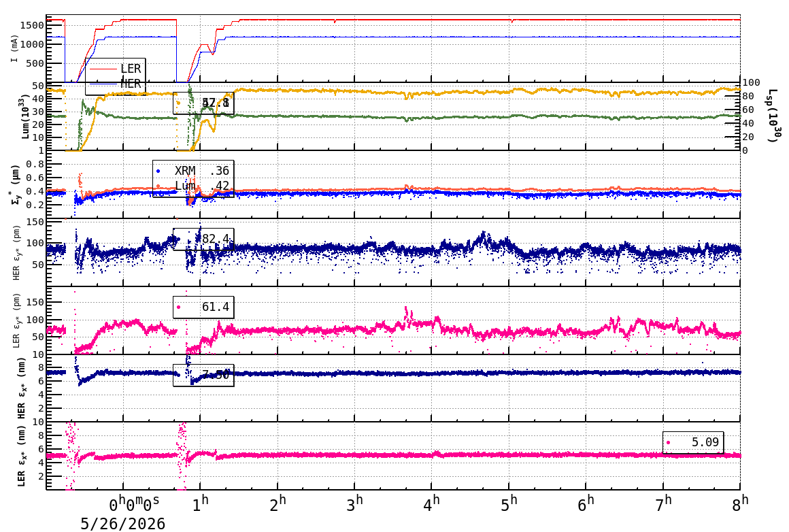The image size is (789, 532).
Task: Click the 4h tick label on time axis
Action: click(x=432, y=504)
